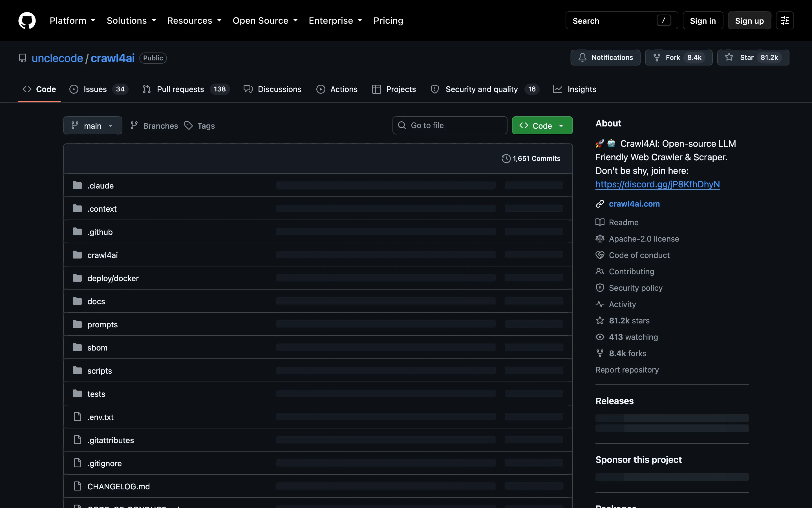Click the Sign up button
This screenshot has width=812, height=508.
[x=749, y=21]
